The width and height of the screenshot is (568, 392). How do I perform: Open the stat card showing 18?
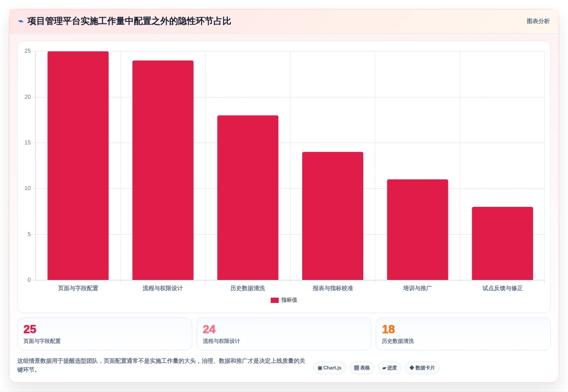point(463,334)
